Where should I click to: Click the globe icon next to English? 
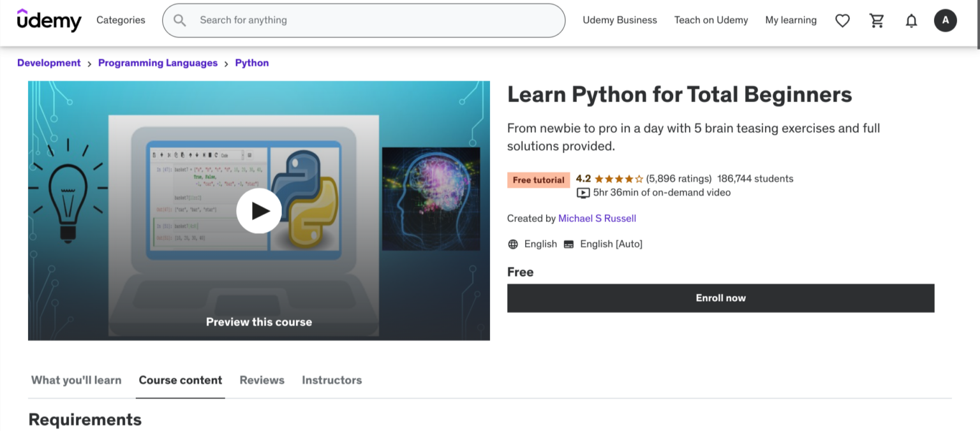(512, 244)
